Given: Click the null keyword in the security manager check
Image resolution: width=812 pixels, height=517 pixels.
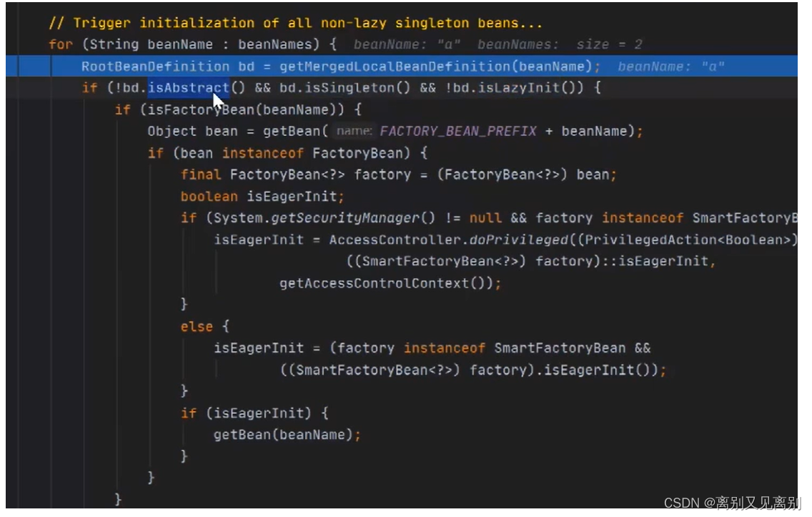Looking at the screenshot, I should [x=485, y=218].
